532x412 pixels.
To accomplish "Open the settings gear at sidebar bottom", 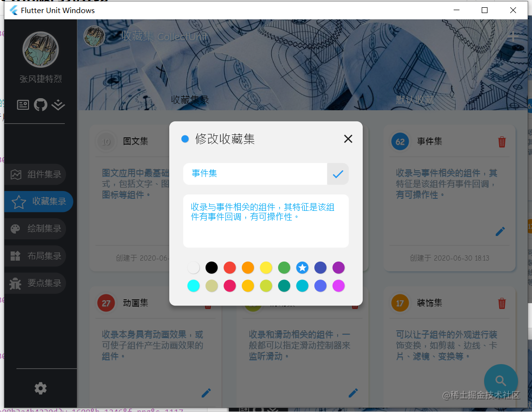I will click(x=41, y=388).
